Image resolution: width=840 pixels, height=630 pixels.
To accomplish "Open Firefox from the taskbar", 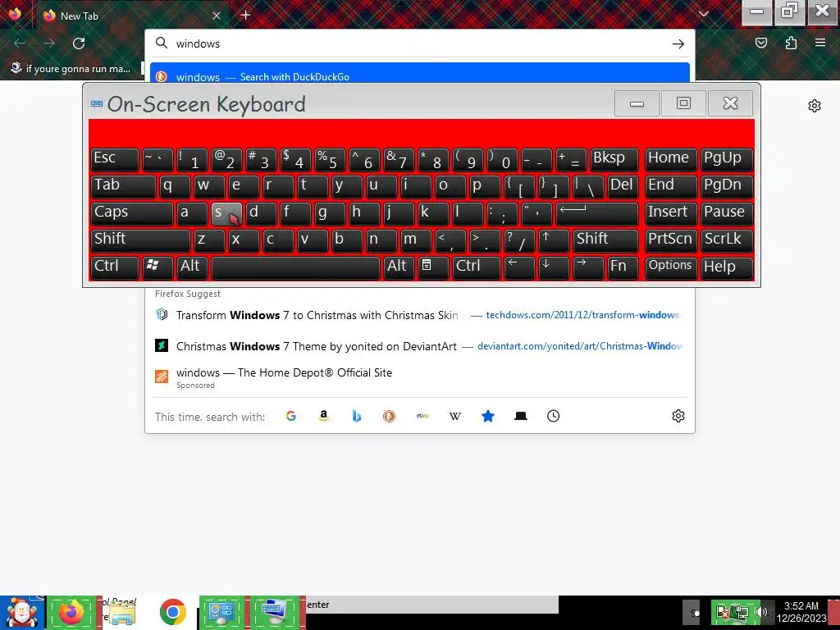I will click(x=71, y=612).
